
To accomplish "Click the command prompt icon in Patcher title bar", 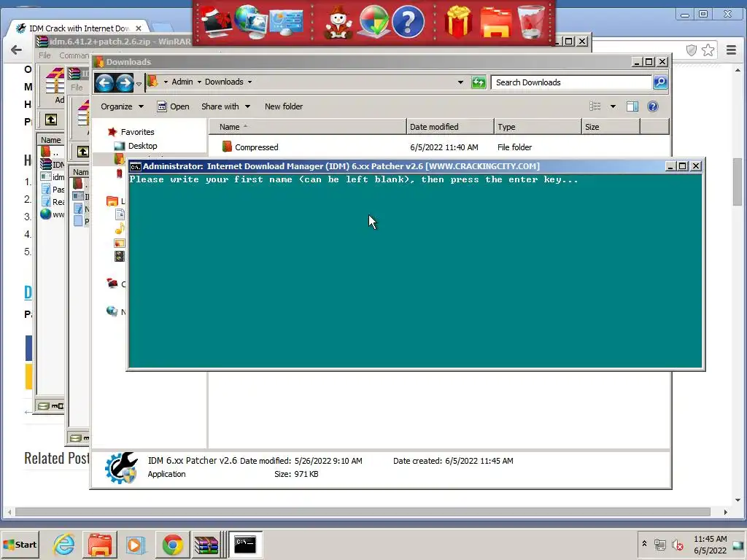I will coord(135,166).
